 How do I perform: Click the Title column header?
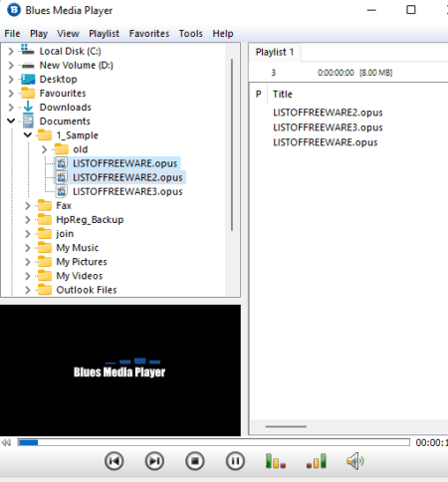(x=283, y=95)
